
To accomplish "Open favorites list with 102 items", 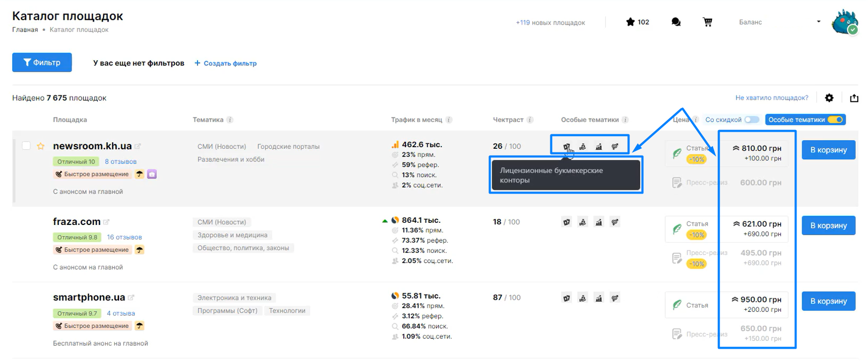I will 637,22.
